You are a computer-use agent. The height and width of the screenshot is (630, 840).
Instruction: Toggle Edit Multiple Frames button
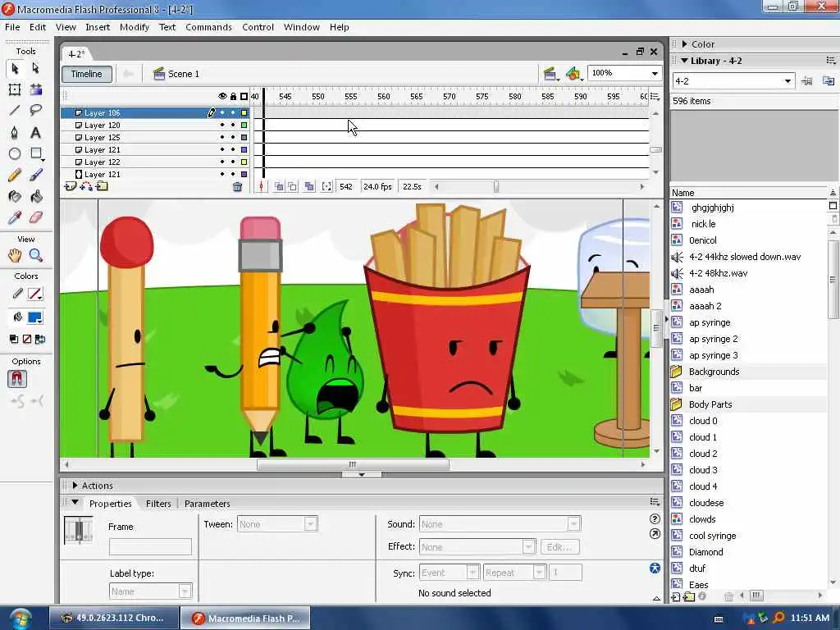(x=309, y=186)
